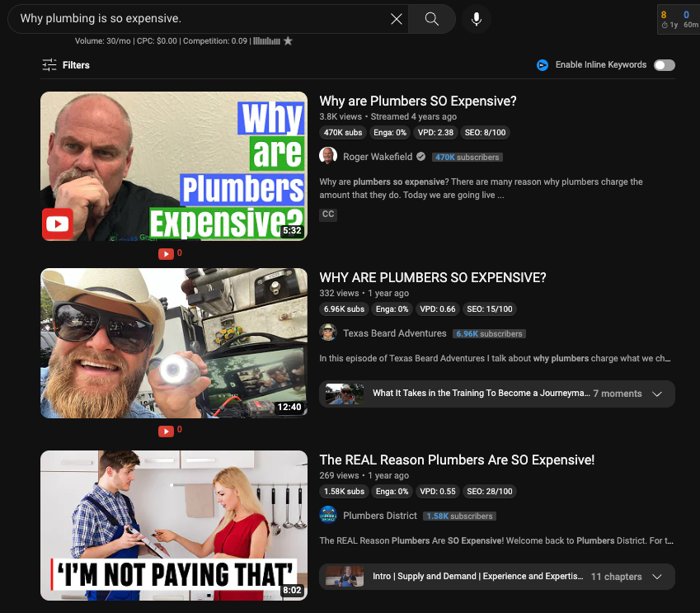Click the Plumbers District avatar icon

(x=328, y=515)
